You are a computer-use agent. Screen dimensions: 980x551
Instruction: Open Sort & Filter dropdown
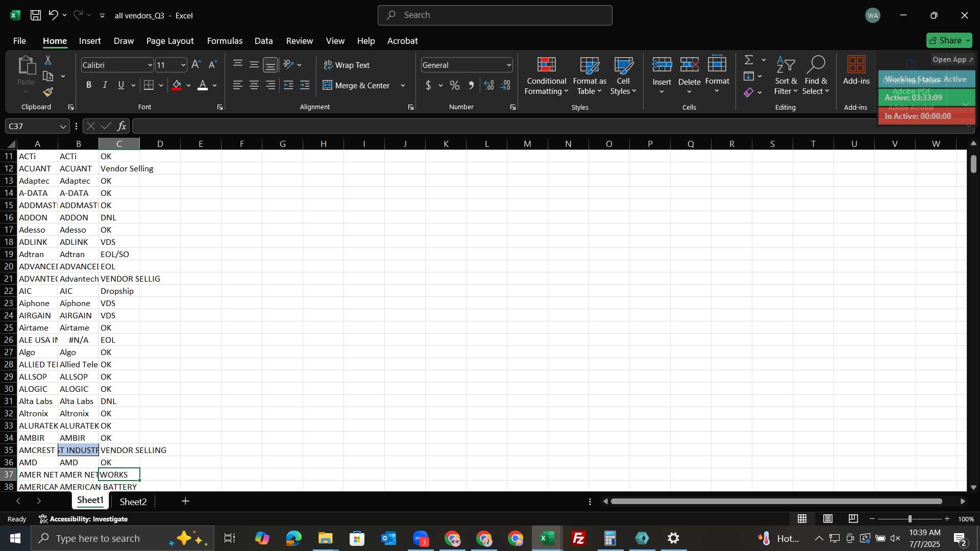[x=786, y=76]
